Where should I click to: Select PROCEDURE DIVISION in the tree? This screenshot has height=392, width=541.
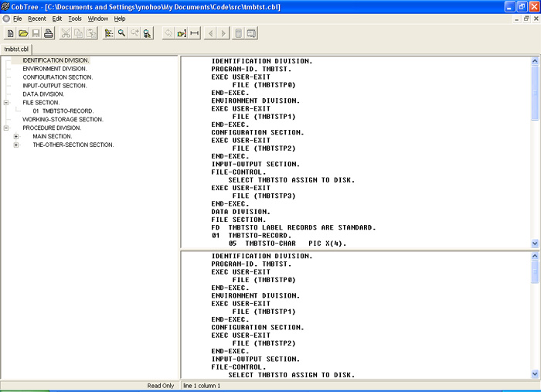[x=52, y=128]
